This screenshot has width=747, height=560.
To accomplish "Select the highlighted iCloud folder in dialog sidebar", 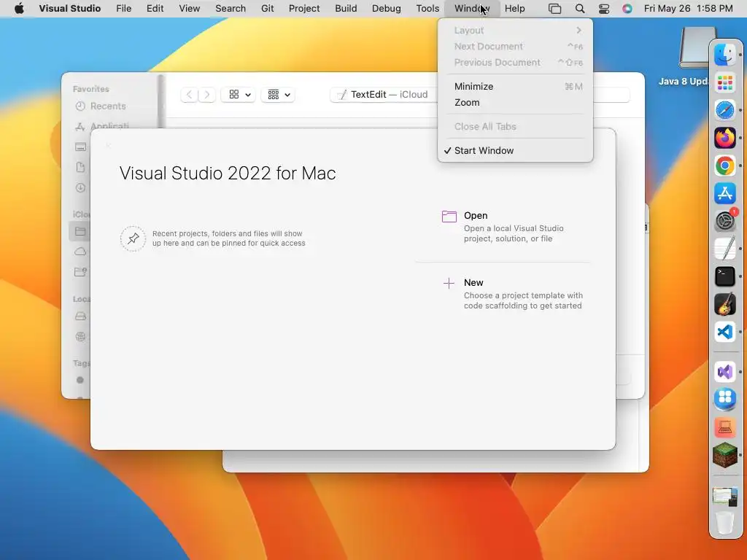I will click(80, 231).
